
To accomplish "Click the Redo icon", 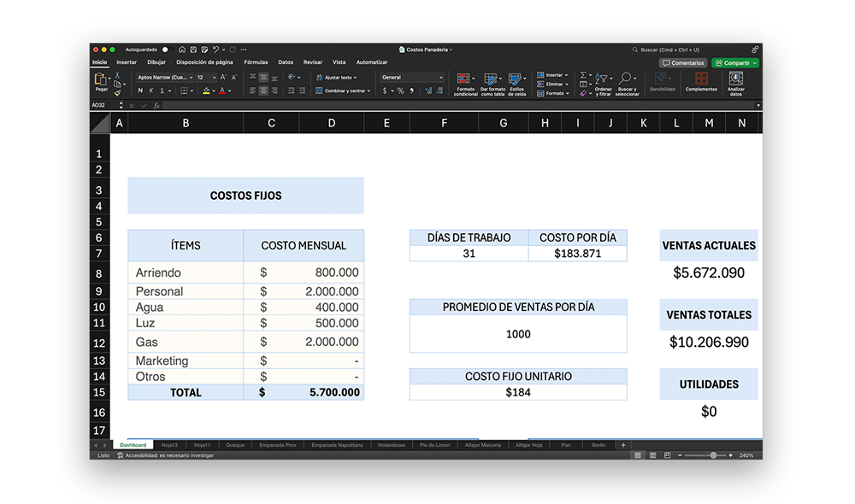I will point(233,50).
